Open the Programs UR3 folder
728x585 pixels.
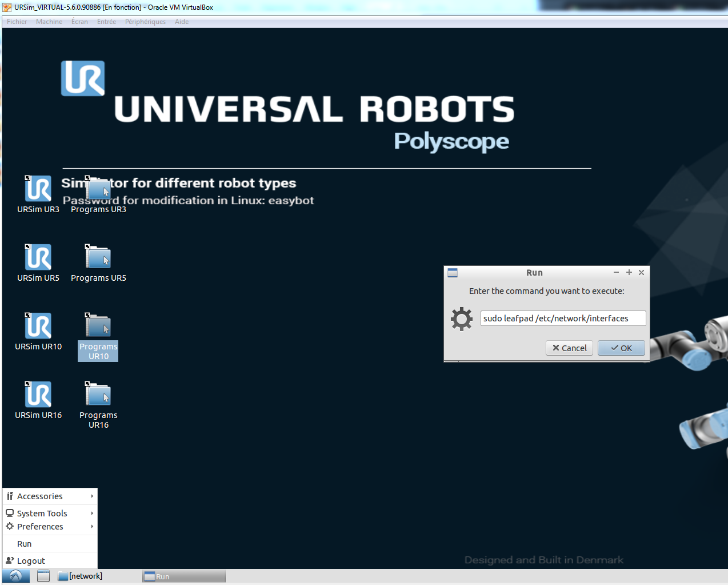pos(98,189)
